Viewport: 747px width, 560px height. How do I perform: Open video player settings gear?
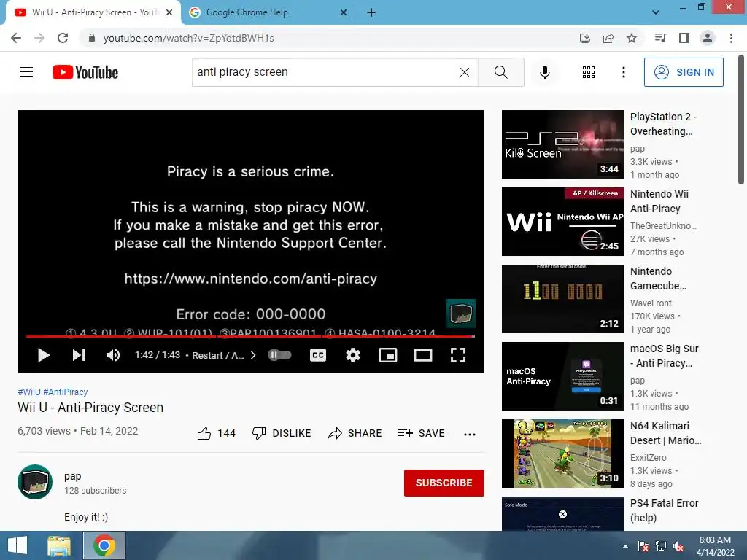(x=353, y=355)
